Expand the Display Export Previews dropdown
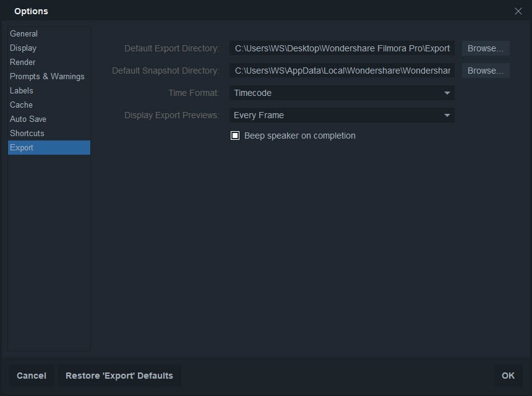The image size is (532, 396). click(342, 115)
